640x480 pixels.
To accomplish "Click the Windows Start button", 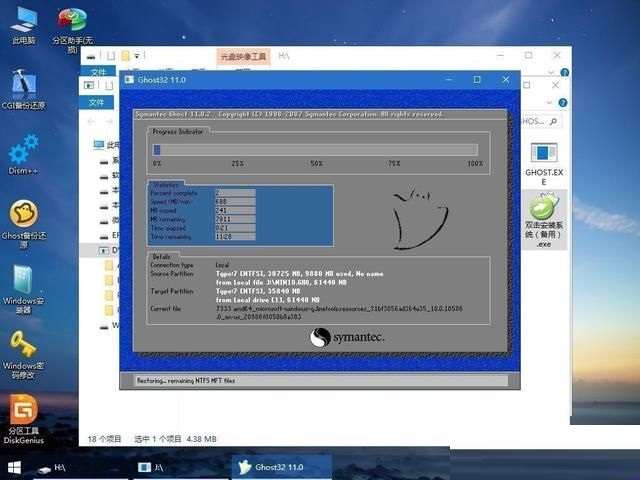I will coord(15,468).
